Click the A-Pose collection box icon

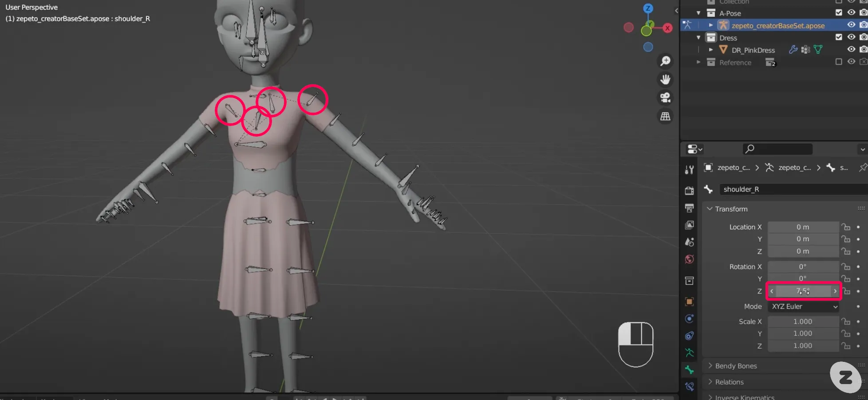pyautogui.click(x=711, y=13)
